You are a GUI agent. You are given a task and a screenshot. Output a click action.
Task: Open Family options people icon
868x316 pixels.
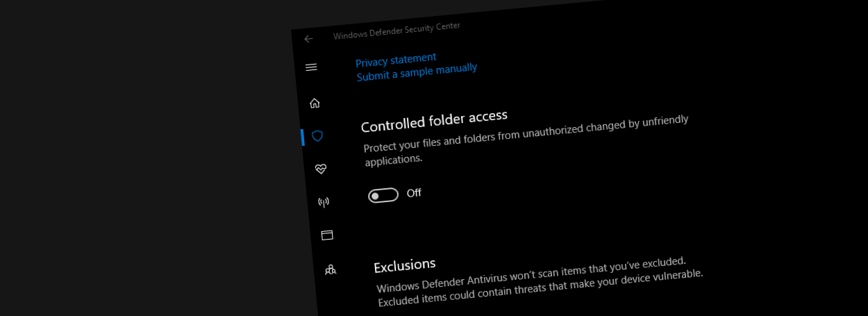click(331, 269)
